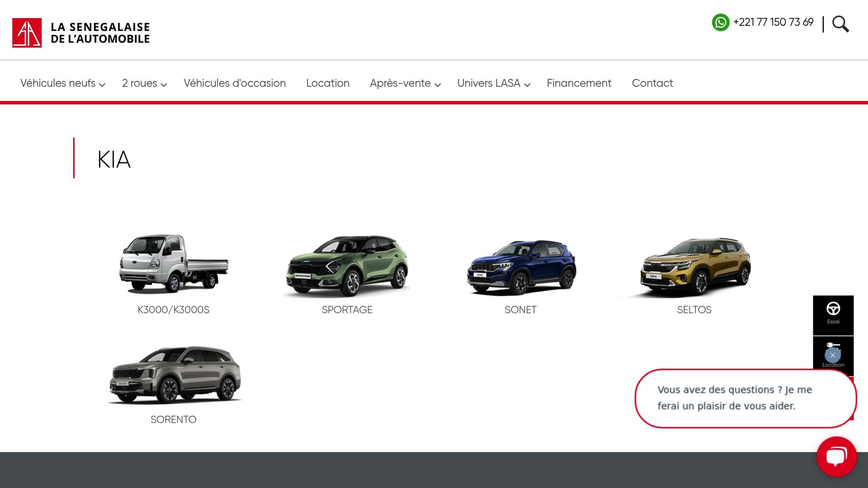The width and height of the screenshot is (868, 488).
Task: Expand the Après-vente menu chevron
Action: point(438,85)
